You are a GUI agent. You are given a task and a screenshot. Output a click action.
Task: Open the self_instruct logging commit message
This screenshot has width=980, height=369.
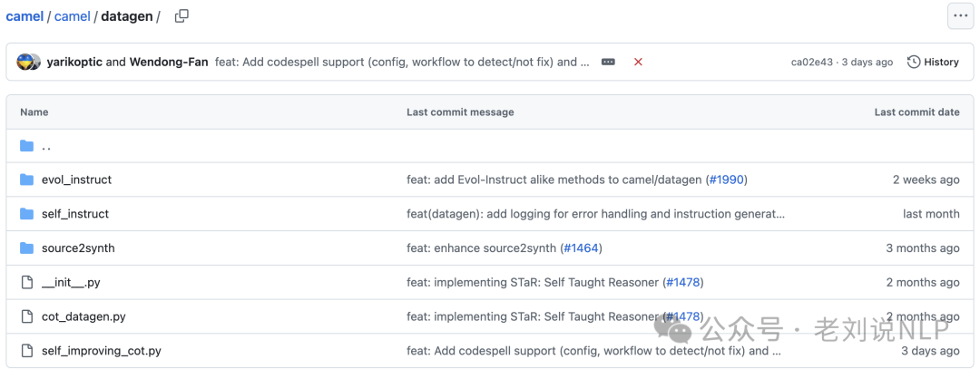(x=595, y=214)
